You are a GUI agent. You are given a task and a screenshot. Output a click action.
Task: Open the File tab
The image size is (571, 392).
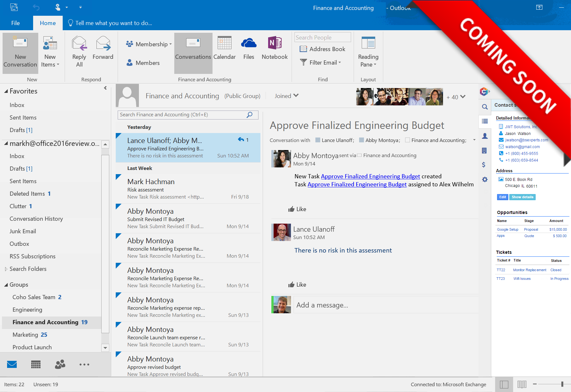(x=15, y=23)
